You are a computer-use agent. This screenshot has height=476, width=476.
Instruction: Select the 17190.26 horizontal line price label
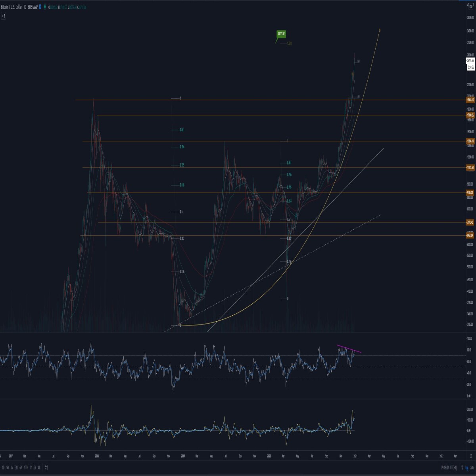click(470, 115)
